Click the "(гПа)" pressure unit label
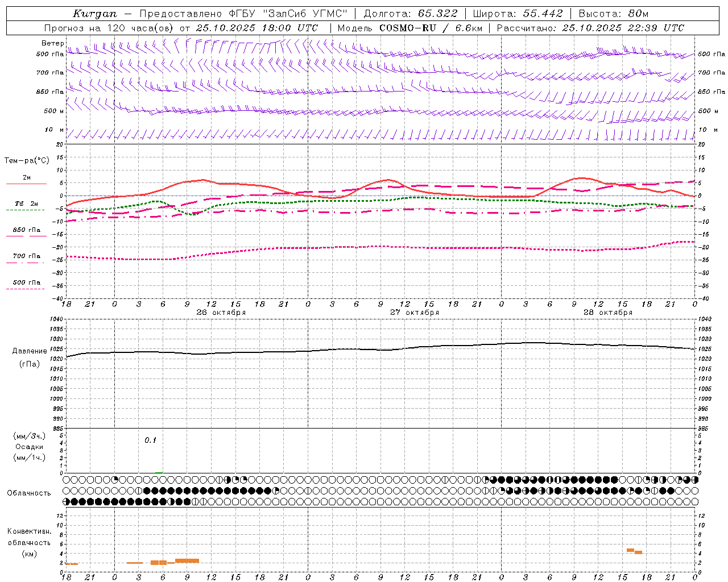Image resolution: width=728 pixels, height=582 pixels. tap(30, 364)
